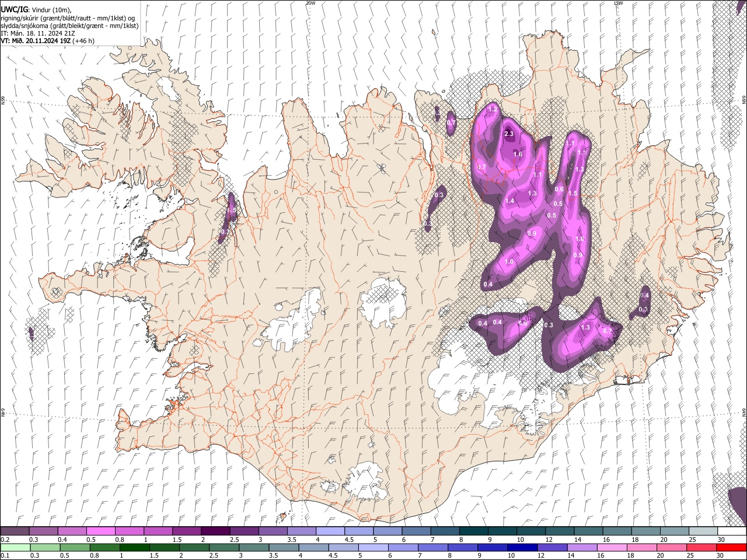Select the "1.4" value on the map
This screenshot has height=560, width=747.
click(509, 201)
